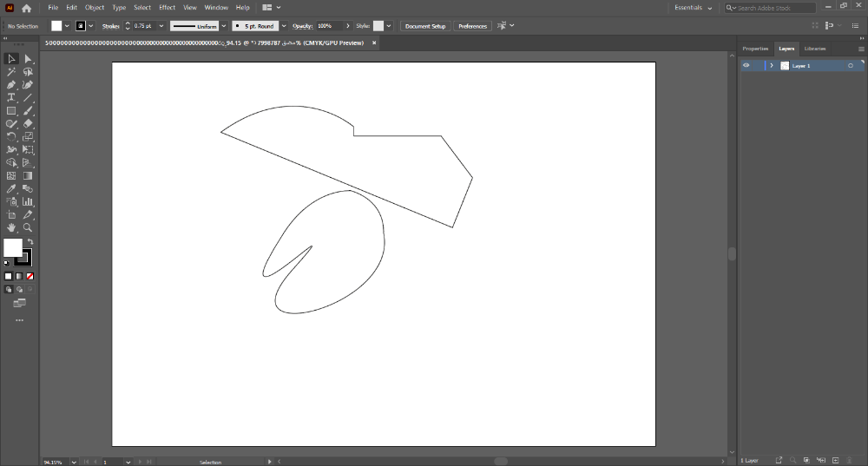868x466 pixels.
Task: Select the Pen tool
Action: (11, 85)
